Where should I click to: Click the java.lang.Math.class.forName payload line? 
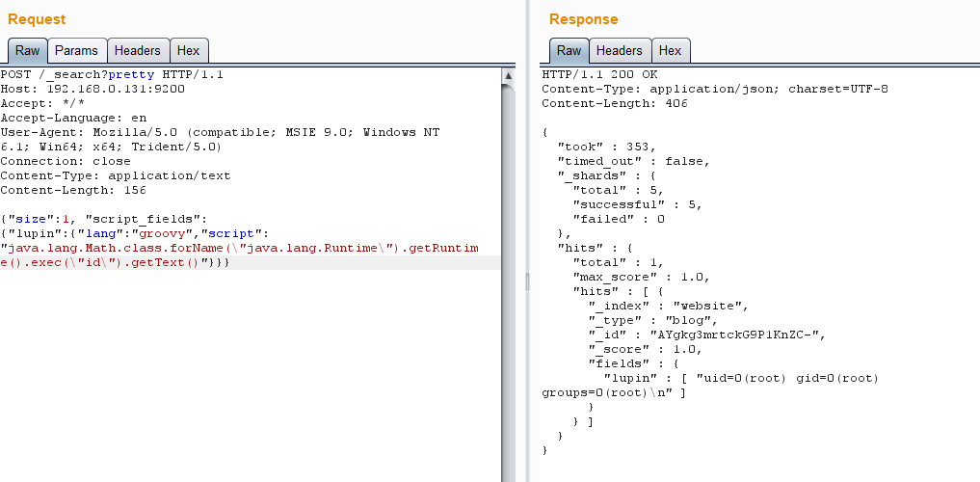(239, 248)
